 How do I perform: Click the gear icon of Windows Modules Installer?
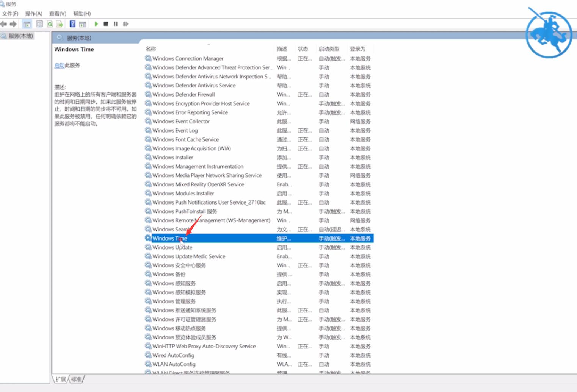pyautogui.click(x=148, y=193)
